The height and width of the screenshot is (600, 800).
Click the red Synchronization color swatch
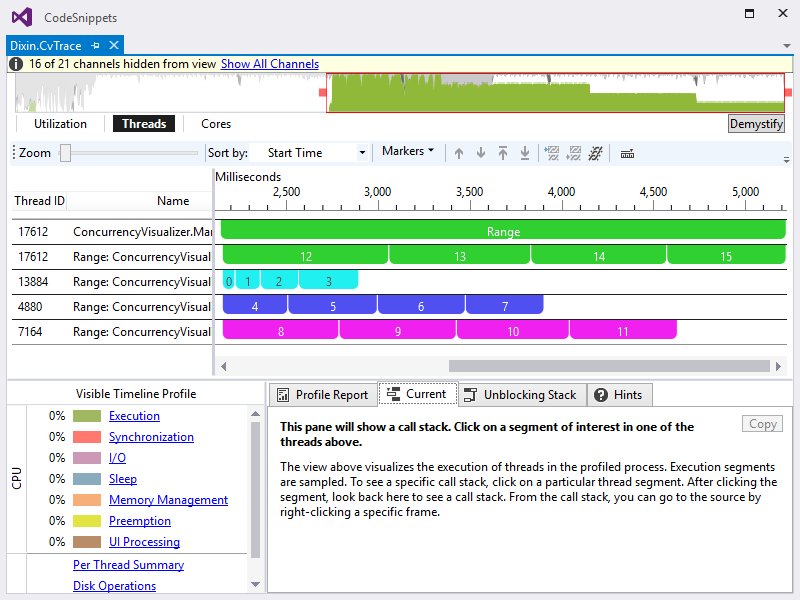point(87,437)
